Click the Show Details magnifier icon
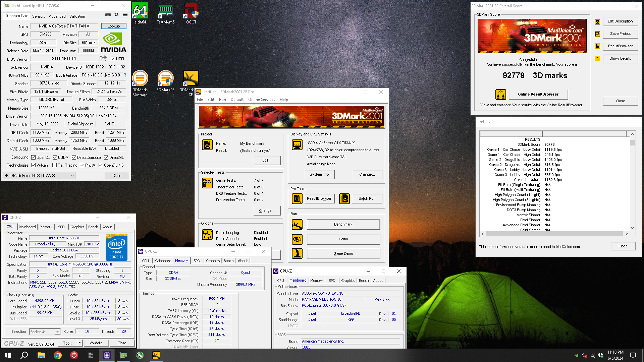 tap(597, 59)
